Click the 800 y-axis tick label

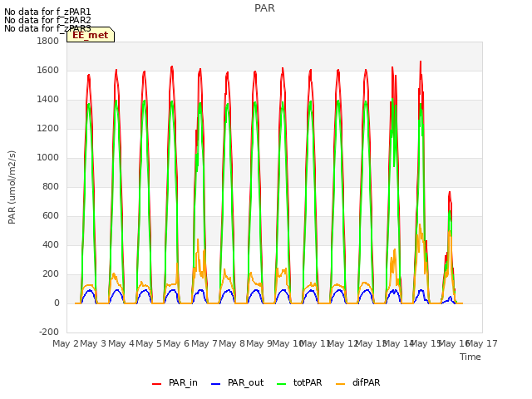[51, 186]
